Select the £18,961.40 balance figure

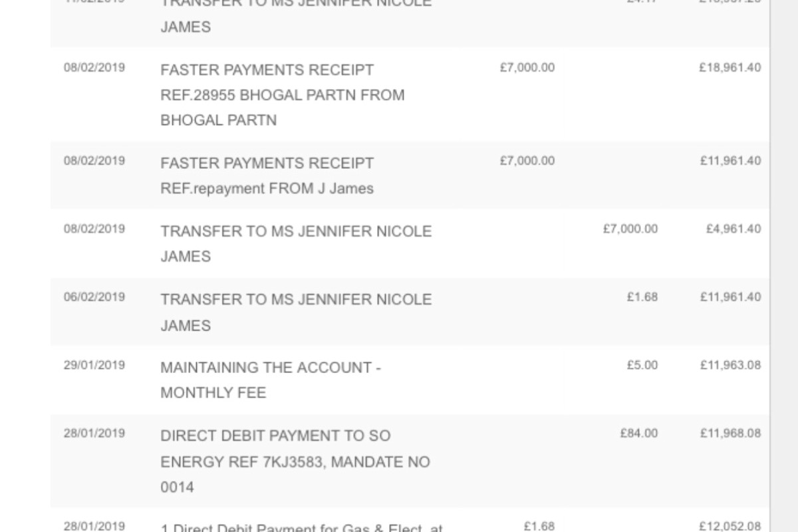(x=730, y=68)
